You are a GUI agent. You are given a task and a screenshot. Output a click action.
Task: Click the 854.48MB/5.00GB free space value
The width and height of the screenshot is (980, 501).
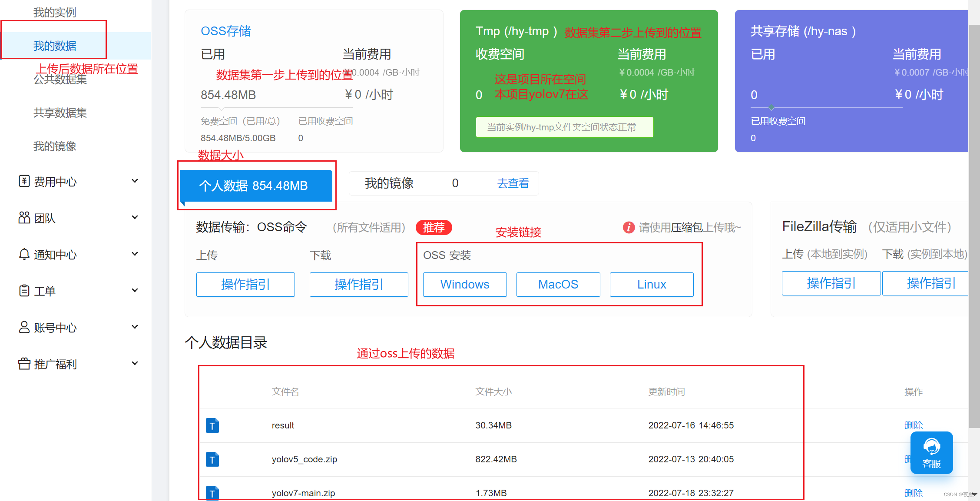tap(238, 138)
